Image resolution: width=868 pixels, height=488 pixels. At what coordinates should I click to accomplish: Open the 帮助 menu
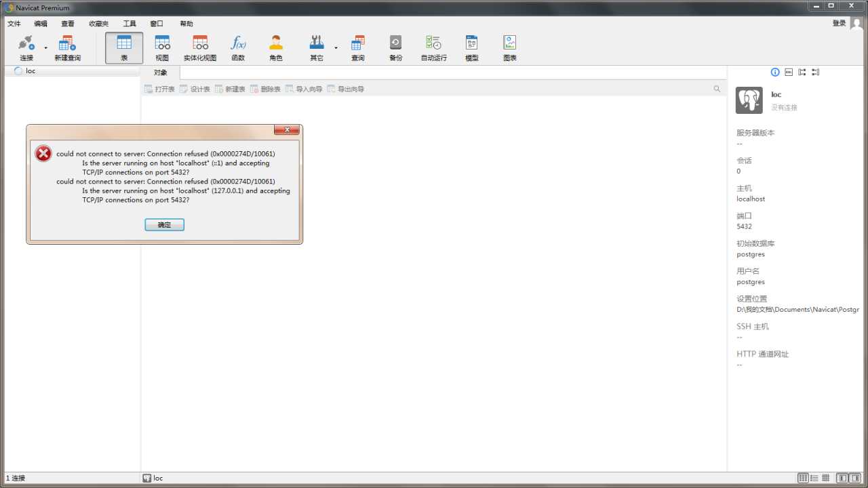(186, 24)
